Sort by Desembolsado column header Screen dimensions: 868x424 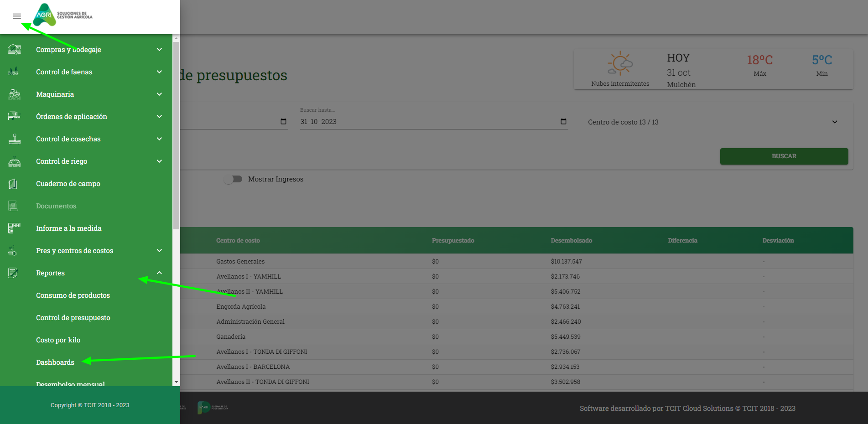(572, 240)
